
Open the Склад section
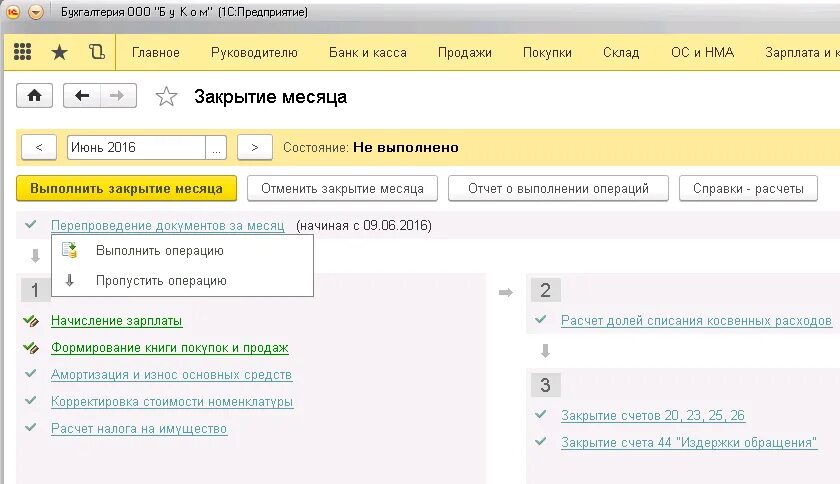[x=621, y=53]
